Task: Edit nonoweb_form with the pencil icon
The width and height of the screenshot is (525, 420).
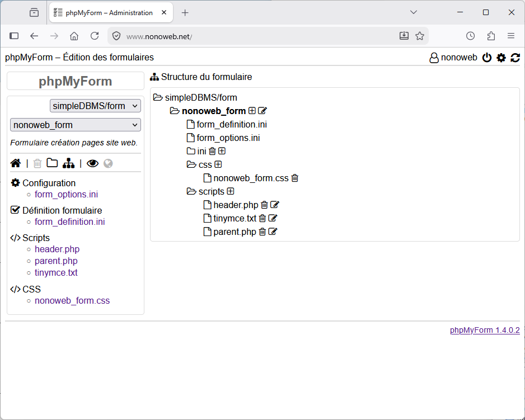Action: click(x=262, y=110)
